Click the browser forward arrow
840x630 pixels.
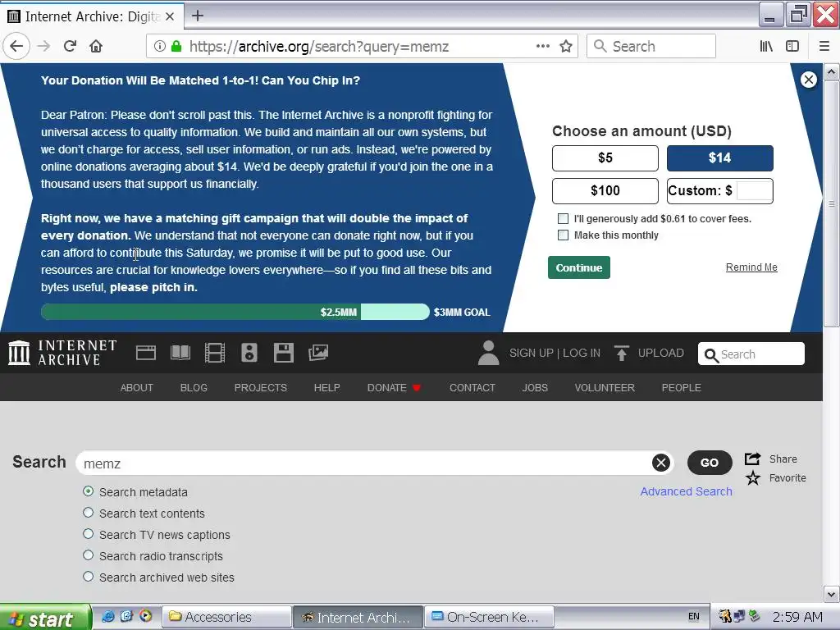pyautogui.click(x=44, y=46)
